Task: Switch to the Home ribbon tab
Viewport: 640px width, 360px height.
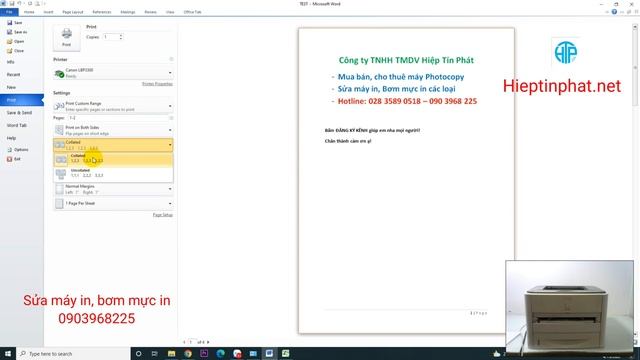Action: coord(29,12)
